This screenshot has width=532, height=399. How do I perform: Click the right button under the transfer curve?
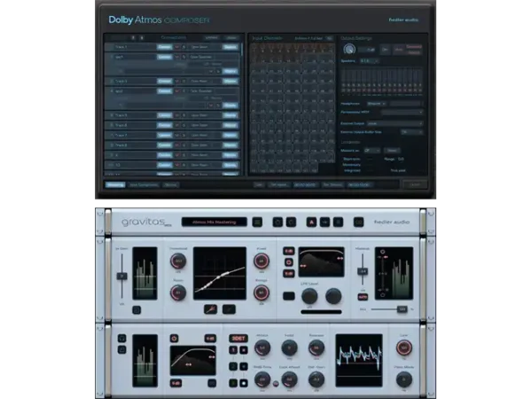(229, 309)
